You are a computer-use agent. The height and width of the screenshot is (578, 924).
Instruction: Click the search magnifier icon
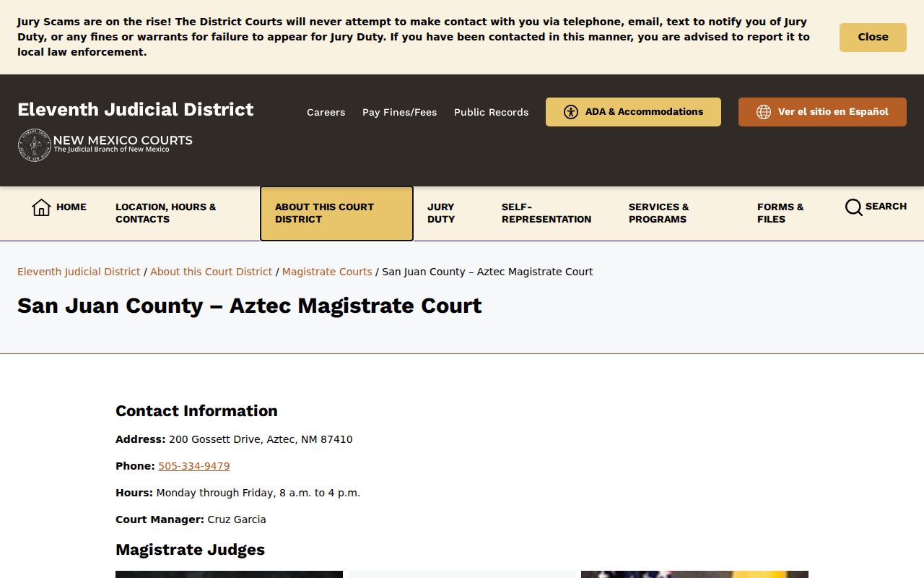click(x=853, y=207)
